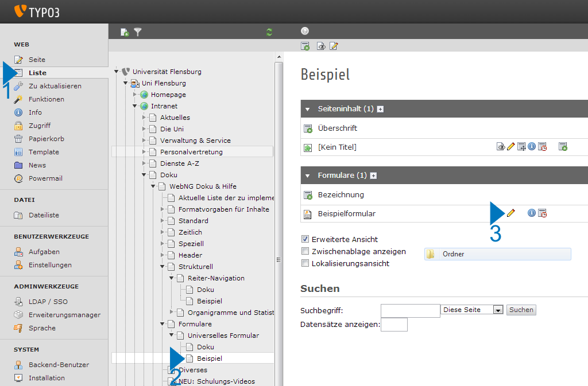Open the page tree filter funnel icon

138,32
